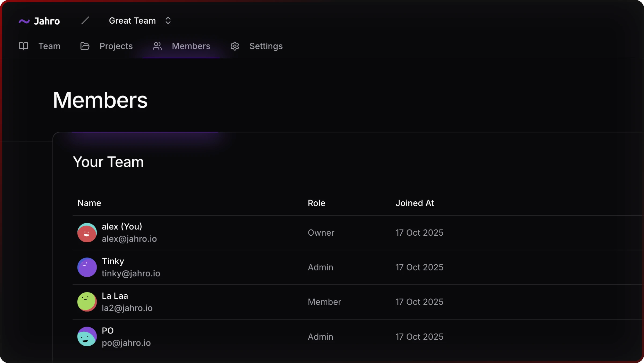Click the Team book icon
Viewport: 644px width, 363px height.
point(24,46)
